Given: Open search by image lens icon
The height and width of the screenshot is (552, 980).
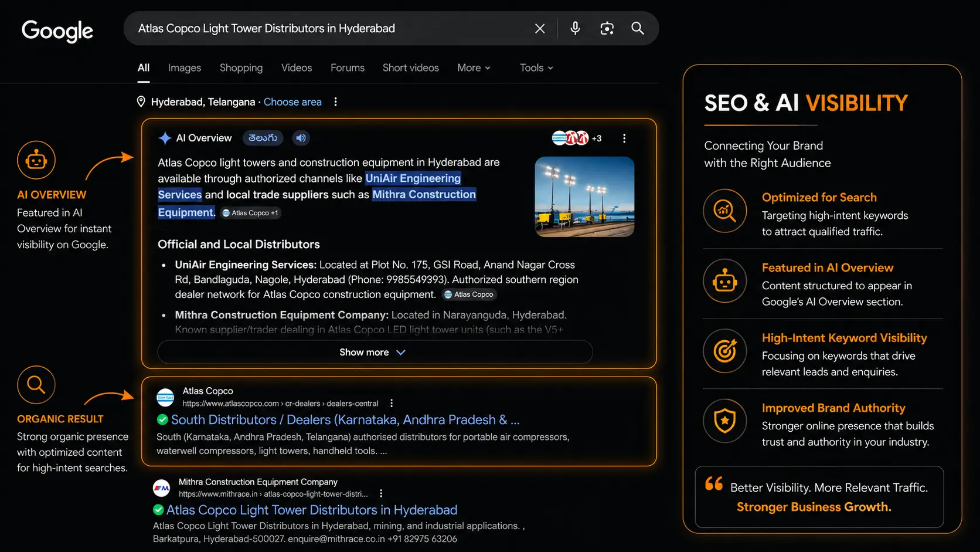Looking at the screenshot, I should point(607,28).
